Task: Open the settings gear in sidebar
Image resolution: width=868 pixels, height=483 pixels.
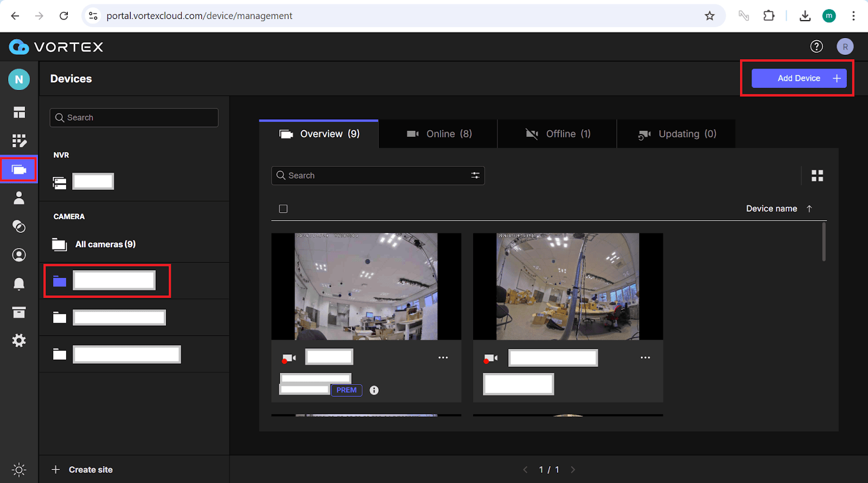Action: point(19,341)
